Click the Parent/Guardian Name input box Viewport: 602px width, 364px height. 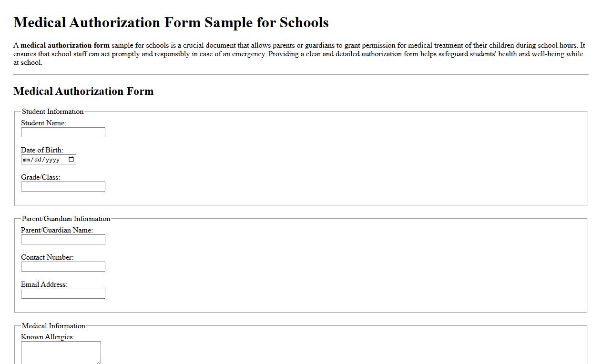click(x=62, y=239)
